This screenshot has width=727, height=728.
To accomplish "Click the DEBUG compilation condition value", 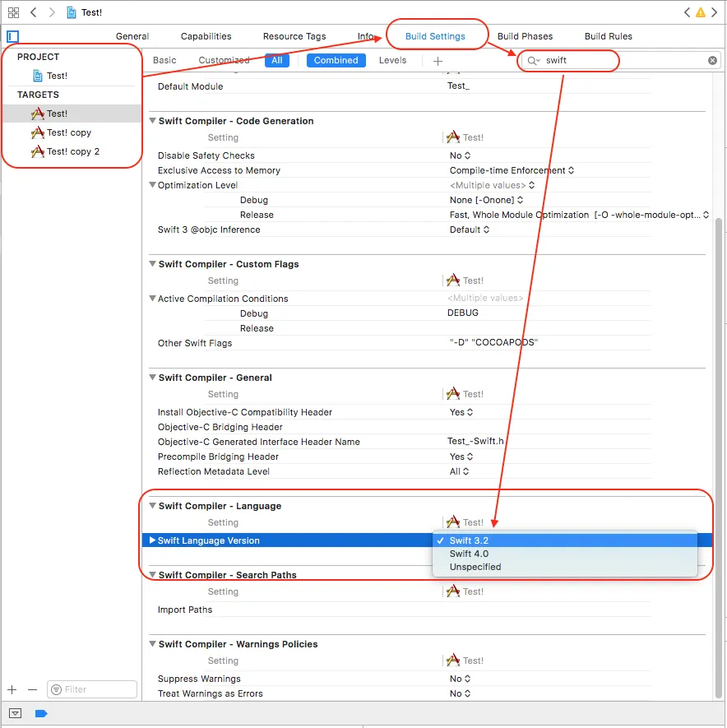I will (462, 313).
